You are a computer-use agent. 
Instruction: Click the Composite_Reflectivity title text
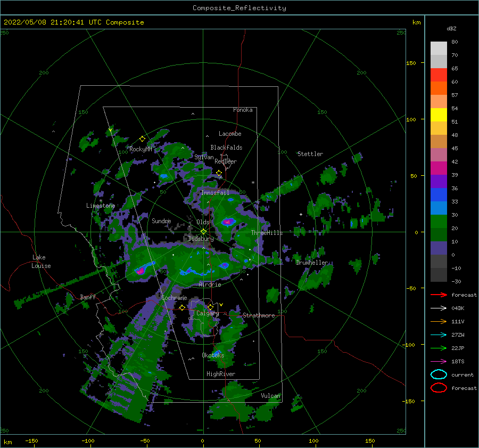[x=240, y=8]
